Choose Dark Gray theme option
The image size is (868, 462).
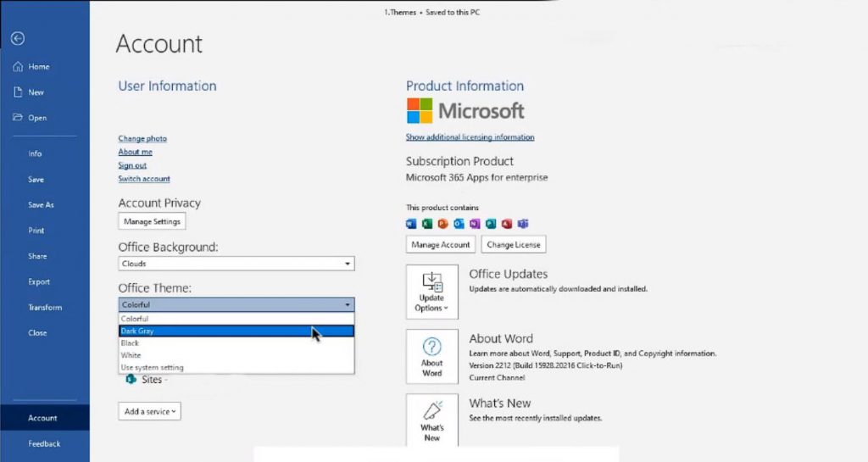point(236,331)
